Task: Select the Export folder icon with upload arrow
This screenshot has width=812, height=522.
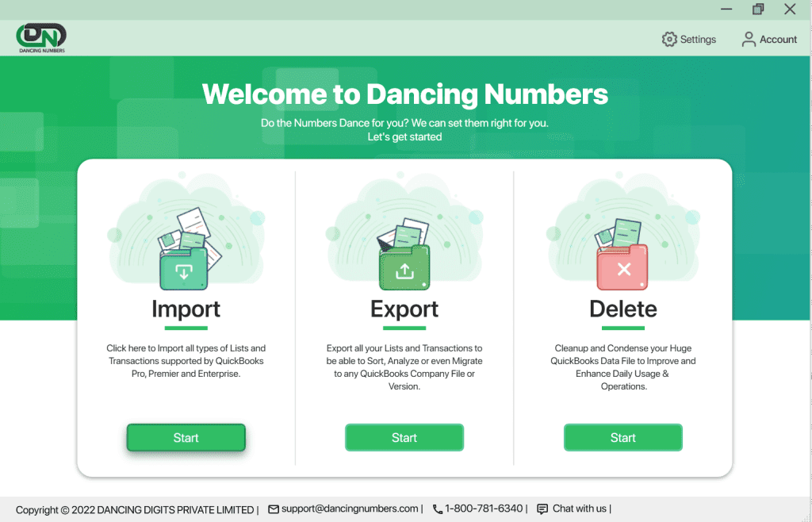Action: click(404, 269)
